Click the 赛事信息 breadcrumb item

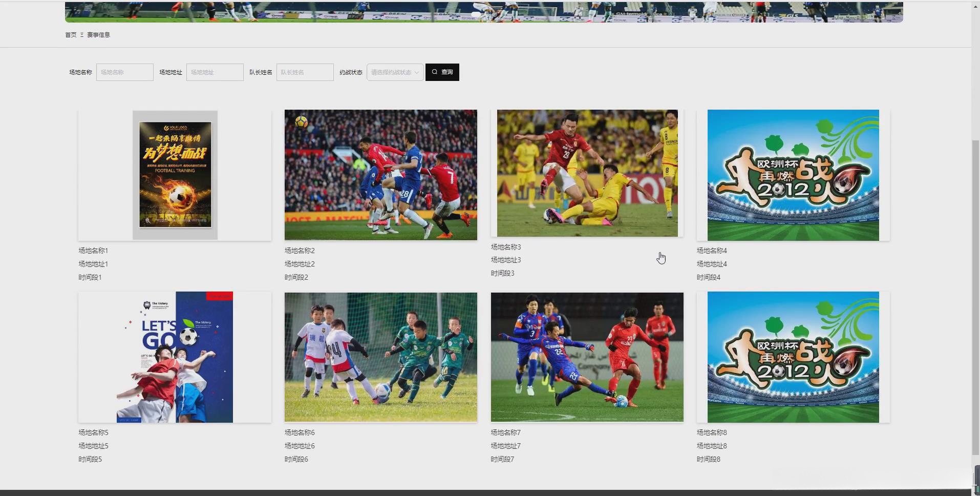point(98,35)
